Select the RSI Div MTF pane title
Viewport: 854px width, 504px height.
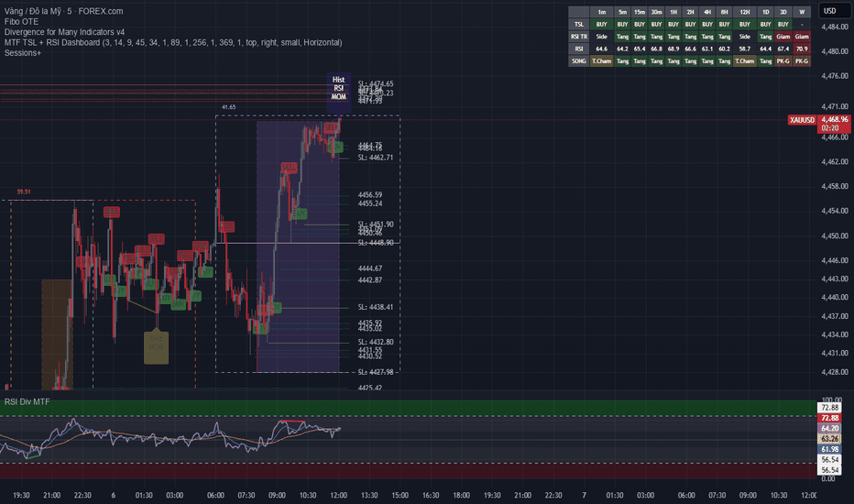coord(27,401)
